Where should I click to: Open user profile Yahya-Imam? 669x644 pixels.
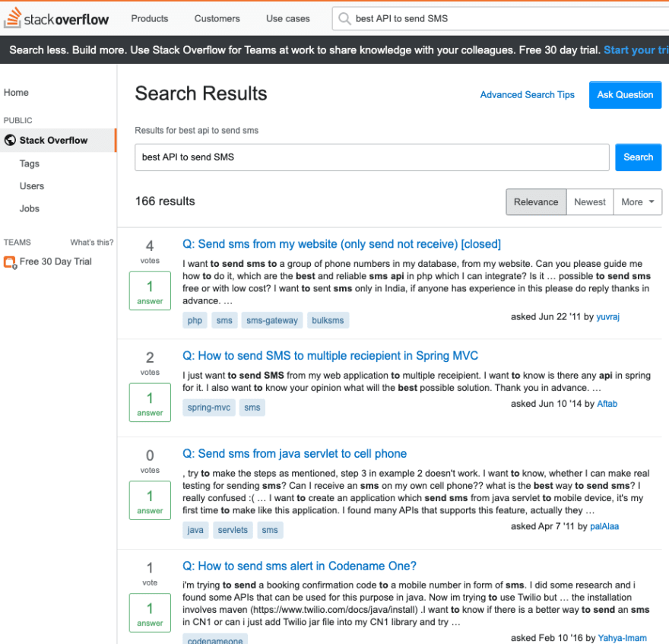pos(622,638)
